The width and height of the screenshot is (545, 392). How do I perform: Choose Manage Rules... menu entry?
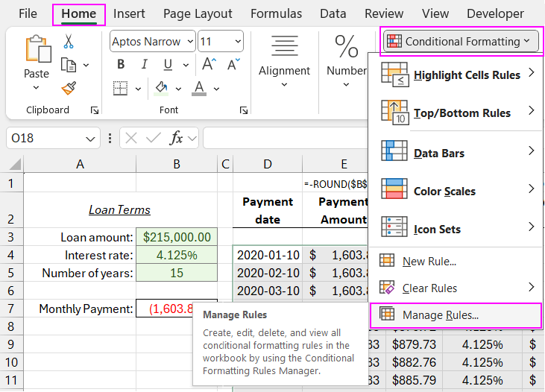(x=456, y=314)
